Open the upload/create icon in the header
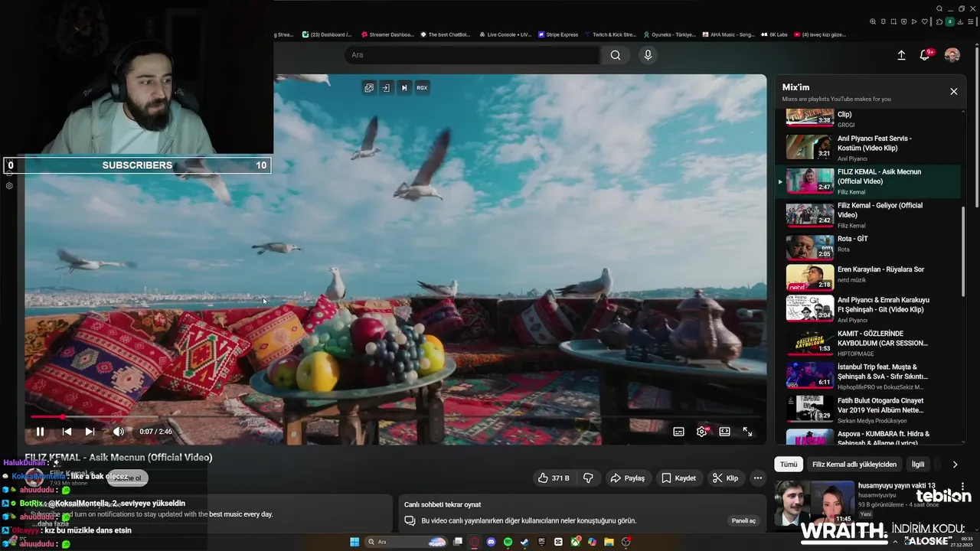Screen dimensions: 980x551 (901, 55)
